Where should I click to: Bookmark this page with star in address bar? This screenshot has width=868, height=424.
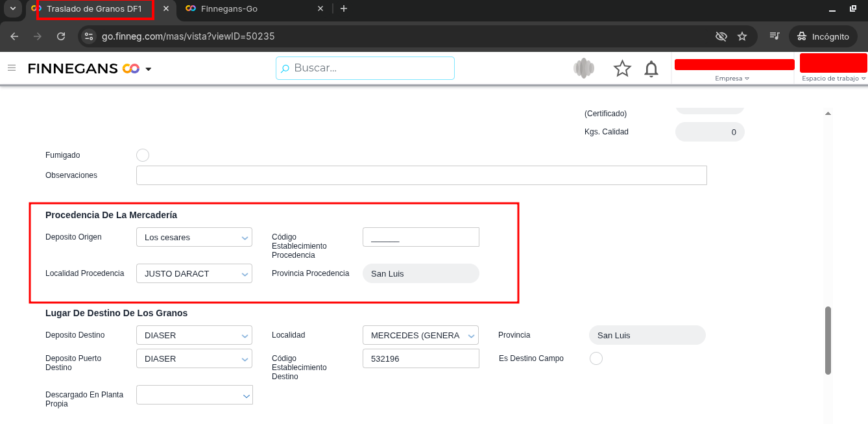pyautogui.click(x=742, y=36)
